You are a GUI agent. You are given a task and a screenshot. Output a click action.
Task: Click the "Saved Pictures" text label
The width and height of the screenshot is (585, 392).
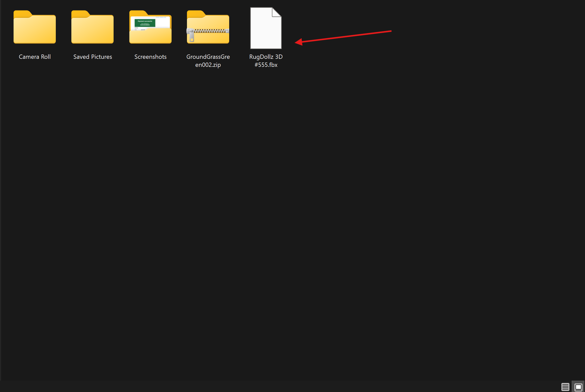[92, 57]
